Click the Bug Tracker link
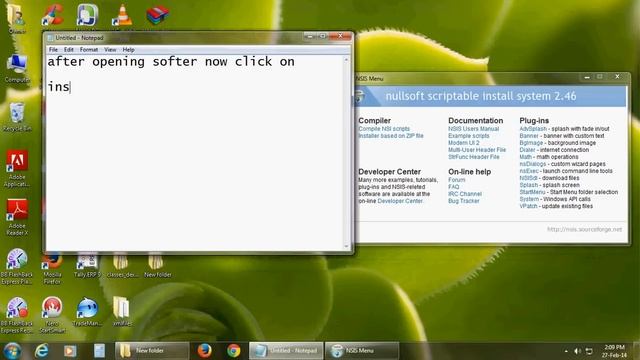Image resolution: width=640 pixels, height=360 pixels. point(464,201)
